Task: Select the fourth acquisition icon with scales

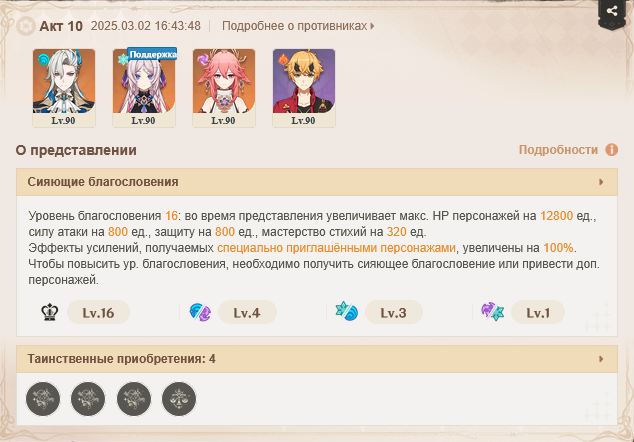Action: pos(179,399)
